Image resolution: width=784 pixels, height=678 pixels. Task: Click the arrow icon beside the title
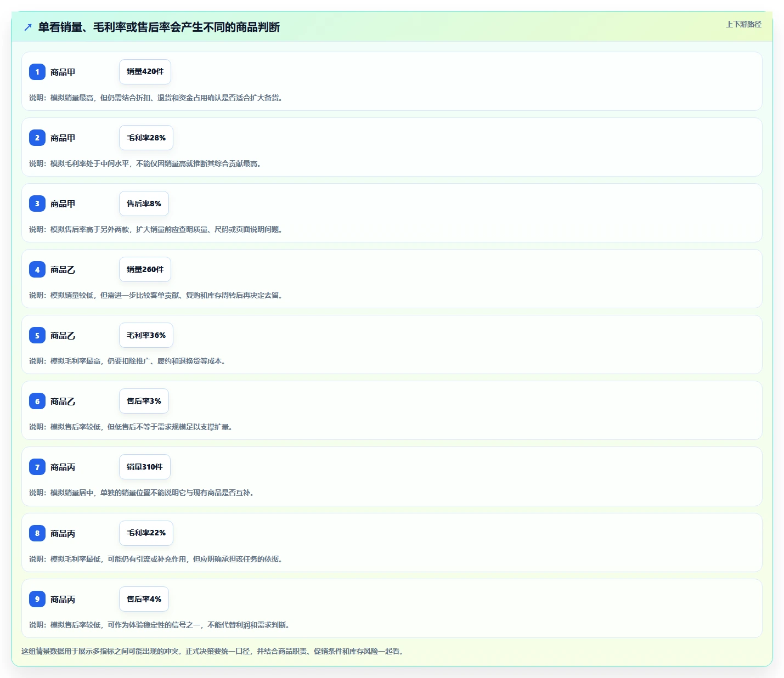coord(28,27)
